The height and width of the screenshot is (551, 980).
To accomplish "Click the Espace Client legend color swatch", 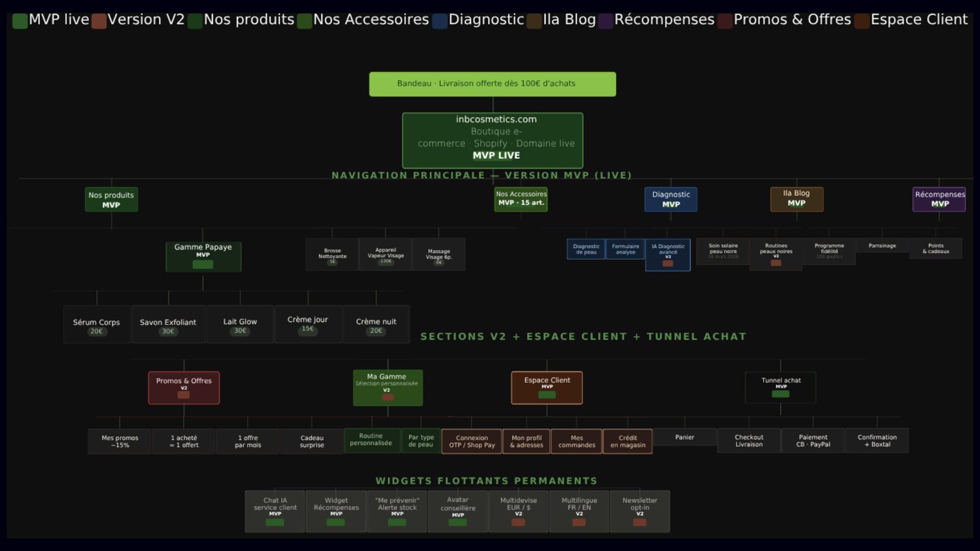I will [862, 20].
